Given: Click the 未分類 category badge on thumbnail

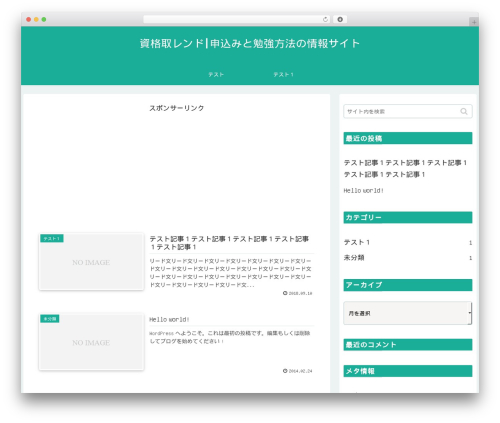Looking at the screenshot, I should pos(50,319).
